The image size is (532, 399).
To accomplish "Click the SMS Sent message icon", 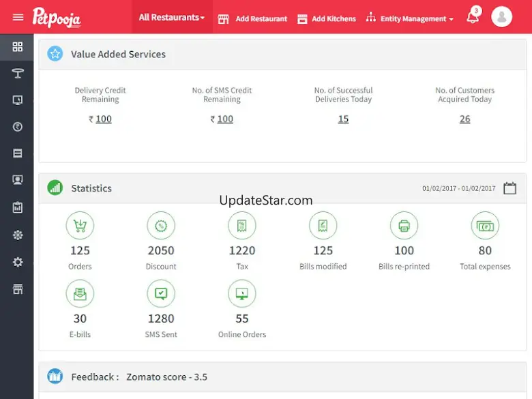I will (161, 293).
